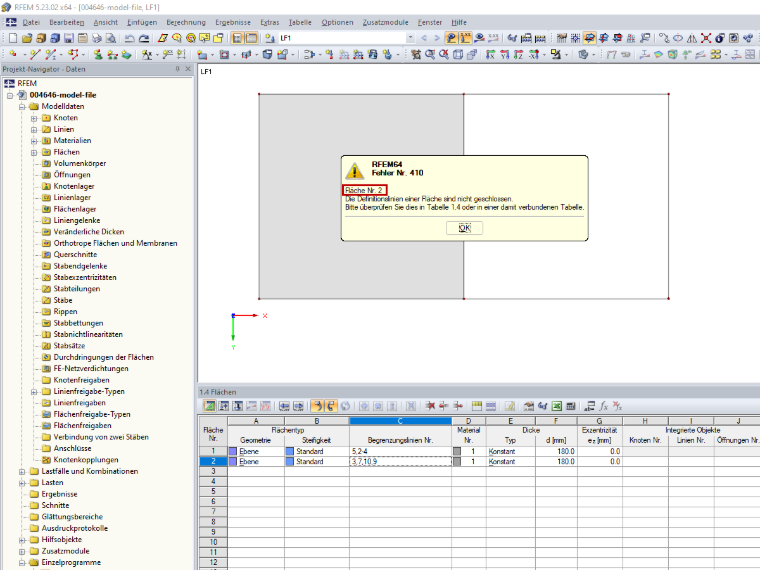
Task: Collapse the Modelldaten folder
Action: (x=21, y=107)
